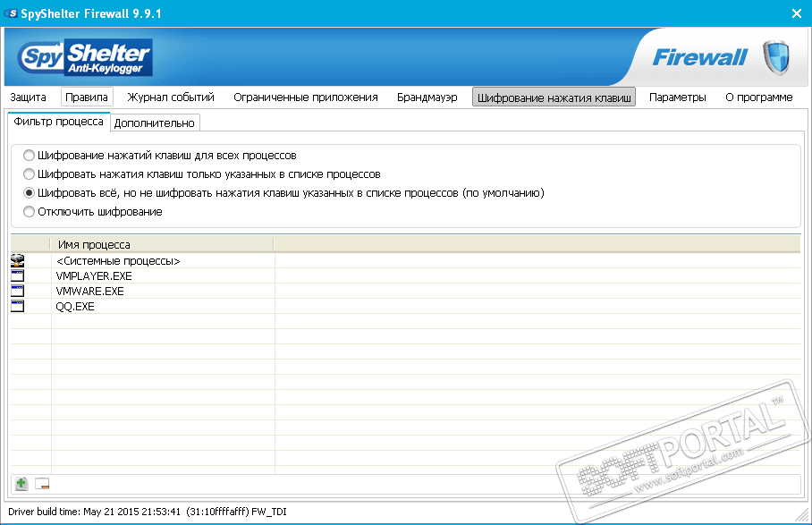Click the VMPLAYER.EXE window icon
This screenshot has height=525, width=812.
[18, 275]
